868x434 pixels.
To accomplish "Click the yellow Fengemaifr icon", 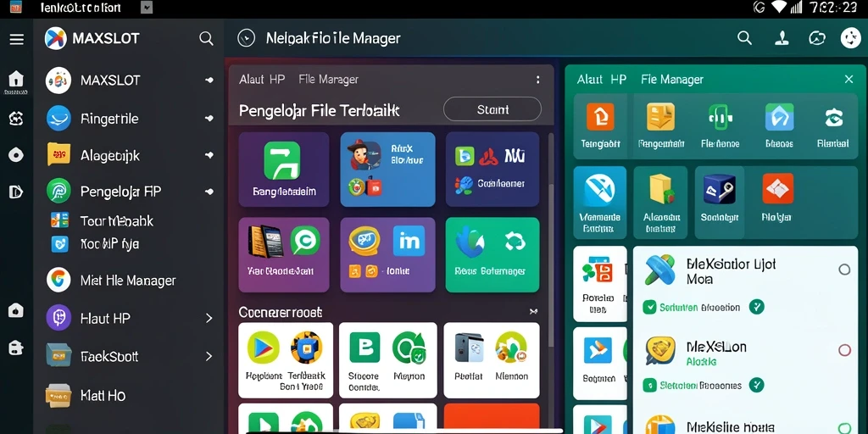I will [x=660, y=117].
